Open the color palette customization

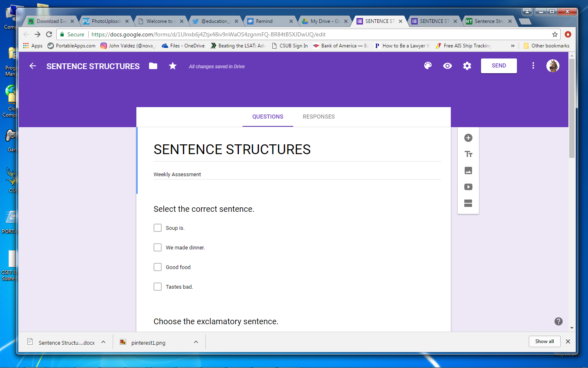coord(428,66)
